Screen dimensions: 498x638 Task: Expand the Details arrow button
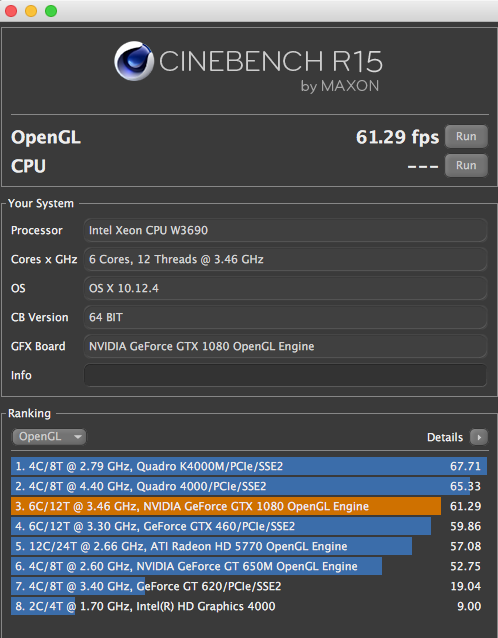point(479,437)
